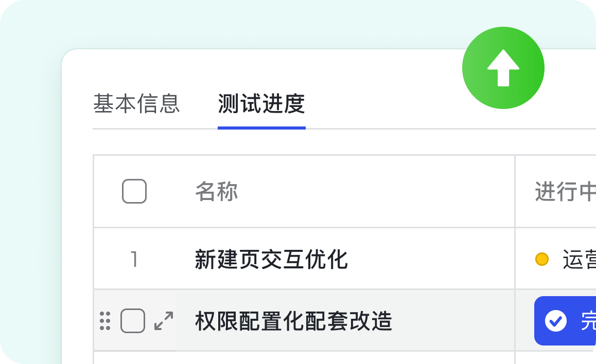The height and width of the screenshot is (364, 596).
Task: Open the 运营 status dropdown in row one
Action: [579, 260]
